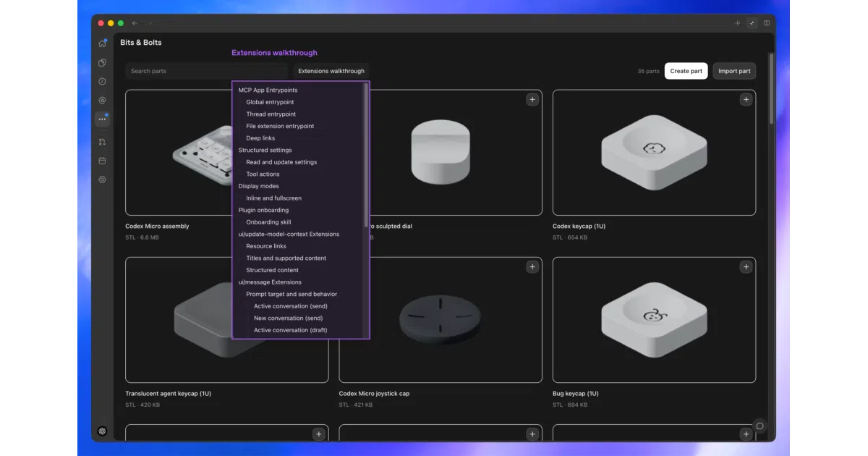868x456 pixels.
Task: Open Read and update settings
Action: 281,162
